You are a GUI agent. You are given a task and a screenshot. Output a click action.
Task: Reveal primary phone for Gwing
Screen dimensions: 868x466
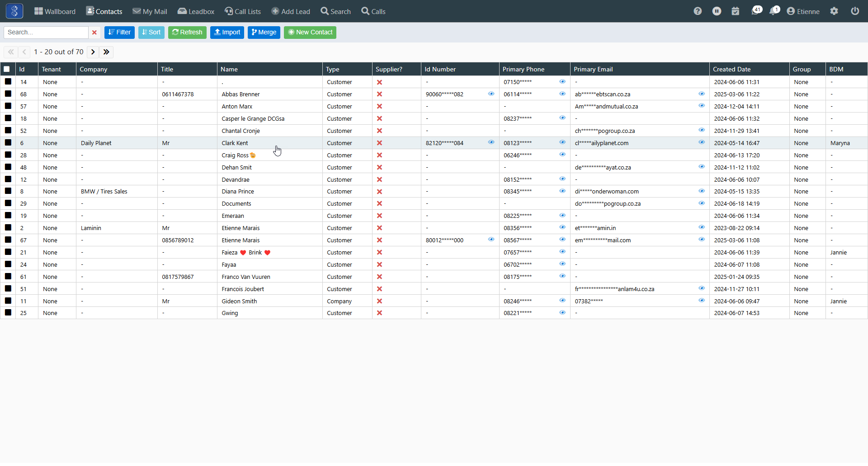(x=562, y=313)
